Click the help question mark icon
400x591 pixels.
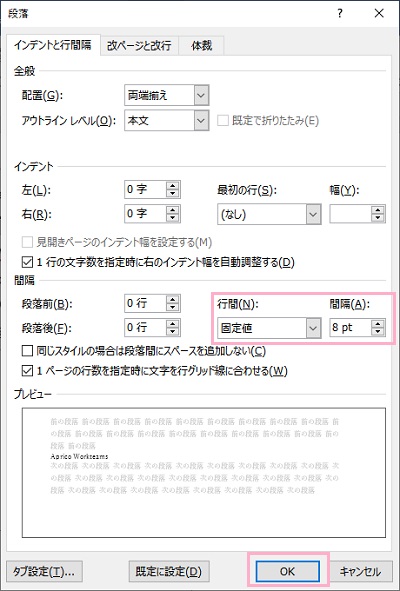coord(340,14)
